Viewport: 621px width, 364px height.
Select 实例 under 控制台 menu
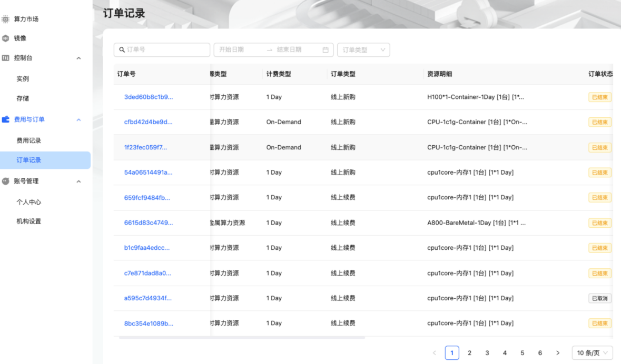click(x=23, y=79)
